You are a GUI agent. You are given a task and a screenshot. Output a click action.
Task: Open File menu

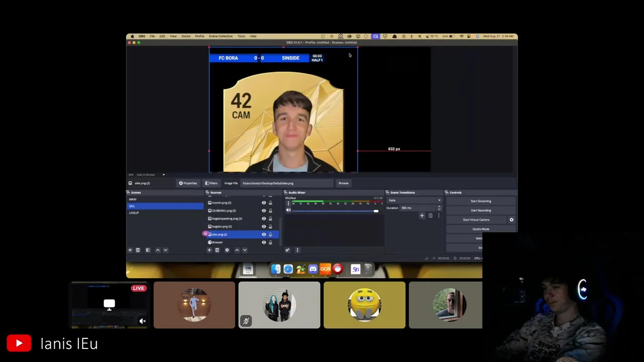pyautogui.click(x=152, y=36)
